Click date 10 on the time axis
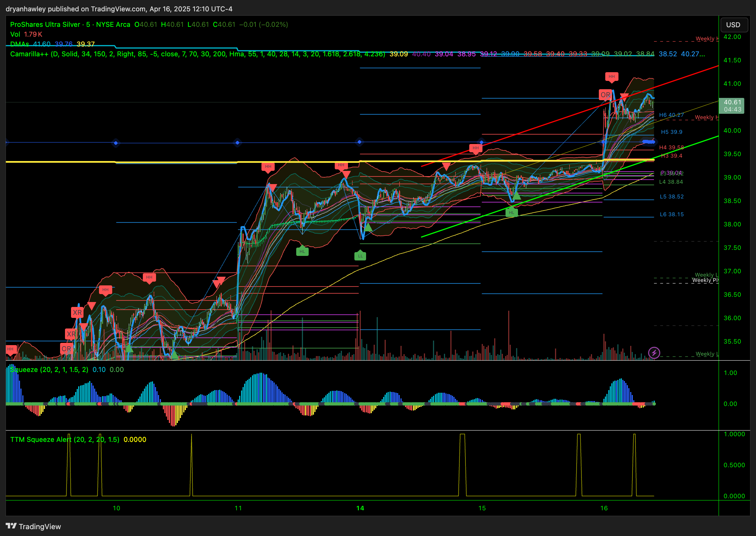 (116, 508)
